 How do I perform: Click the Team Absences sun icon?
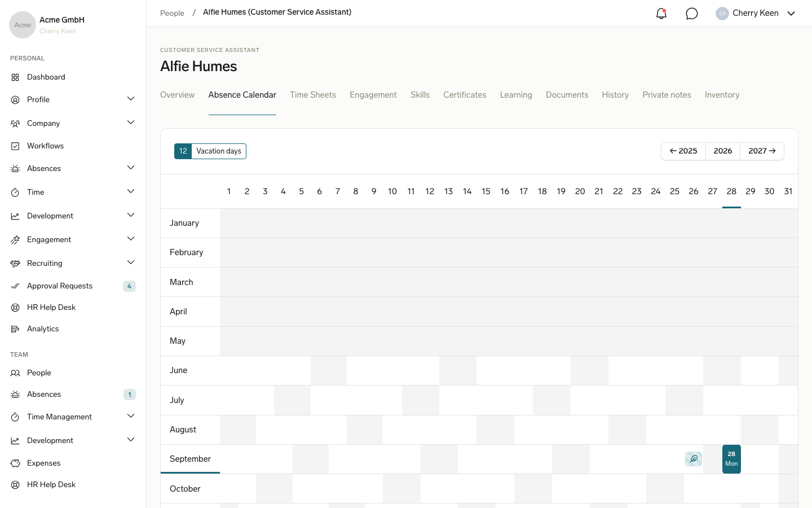(x=15, y=395)
